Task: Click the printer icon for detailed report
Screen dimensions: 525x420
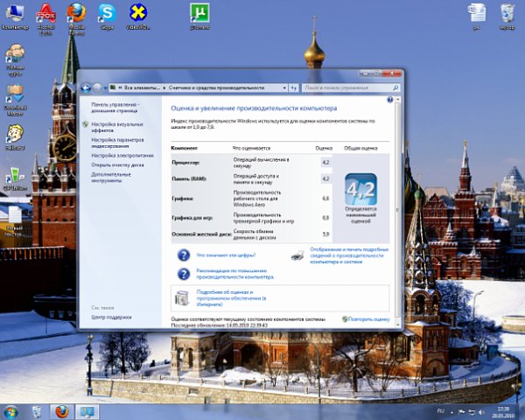Action: pos(297,255)
